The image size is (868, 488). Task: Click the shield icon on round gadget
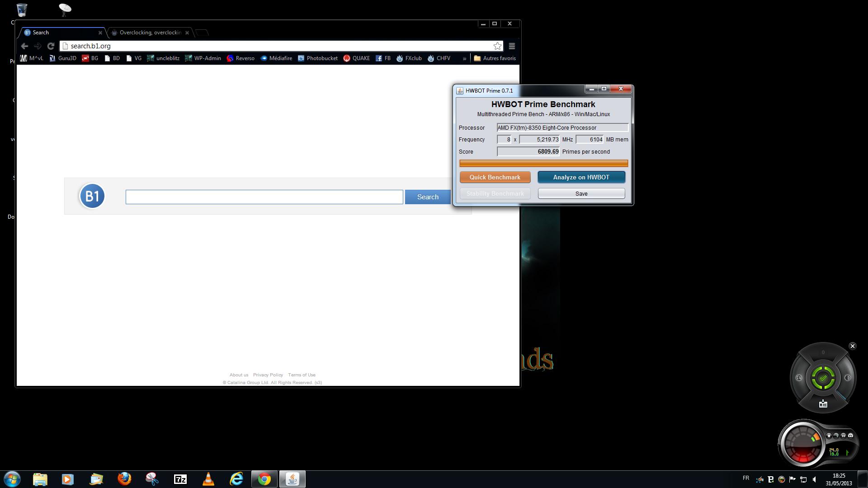(848, 378)
